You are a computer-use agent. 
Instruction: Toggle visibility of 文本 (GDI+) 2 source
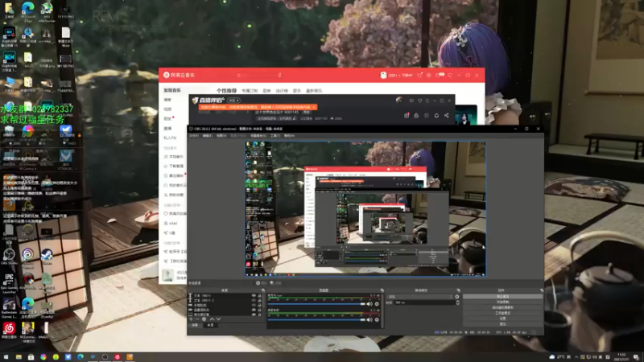tap(254, 300)
